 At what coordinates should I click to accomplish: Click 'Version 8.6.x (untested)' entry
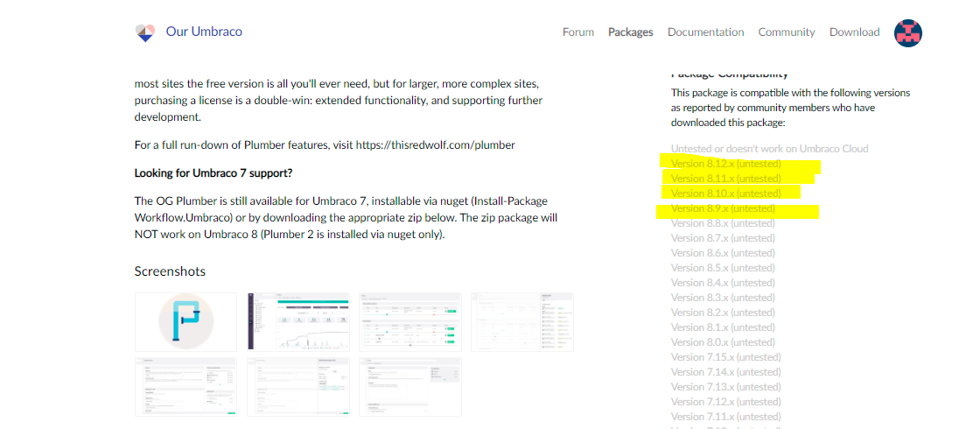[723, 253]
